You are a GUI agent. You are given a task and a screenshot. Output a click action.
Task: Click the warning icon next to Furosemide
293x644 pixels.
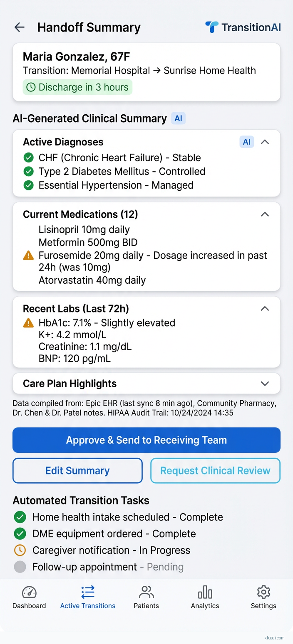tap(28, 255)
